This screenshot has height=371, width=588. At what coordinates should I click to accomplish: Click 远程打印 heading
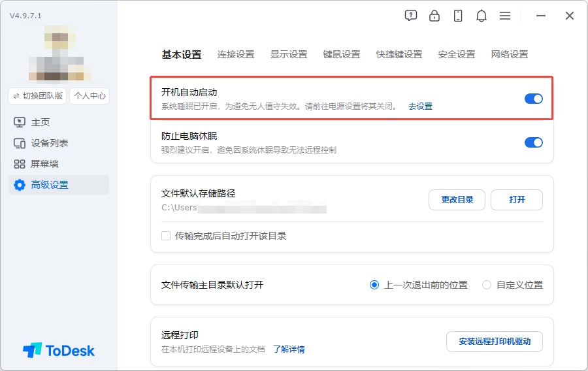180,335
